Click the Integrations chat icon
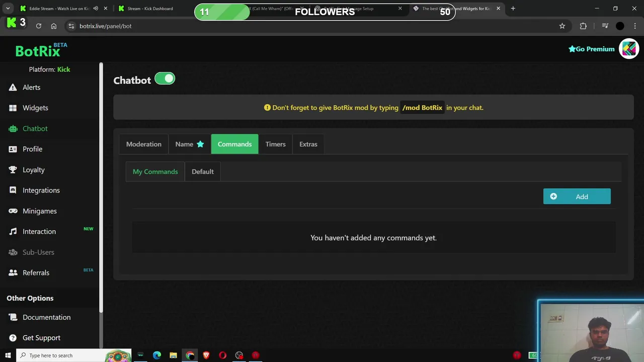644x362 pixels. pyautogui.click(x=13, y=191)
